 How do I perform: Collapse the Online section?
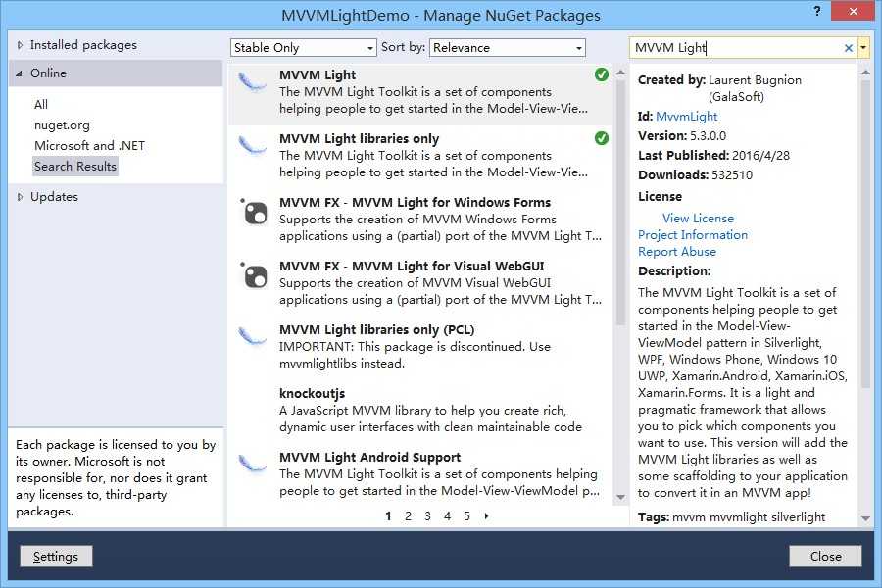click(20, 73)
